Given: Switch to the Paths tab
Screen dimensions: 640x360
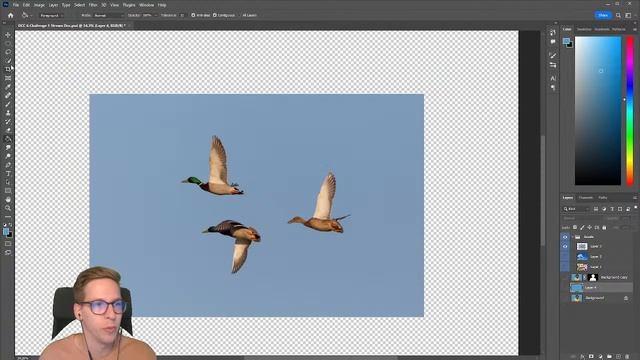Looking at the screenshot, I should point(603,198).
